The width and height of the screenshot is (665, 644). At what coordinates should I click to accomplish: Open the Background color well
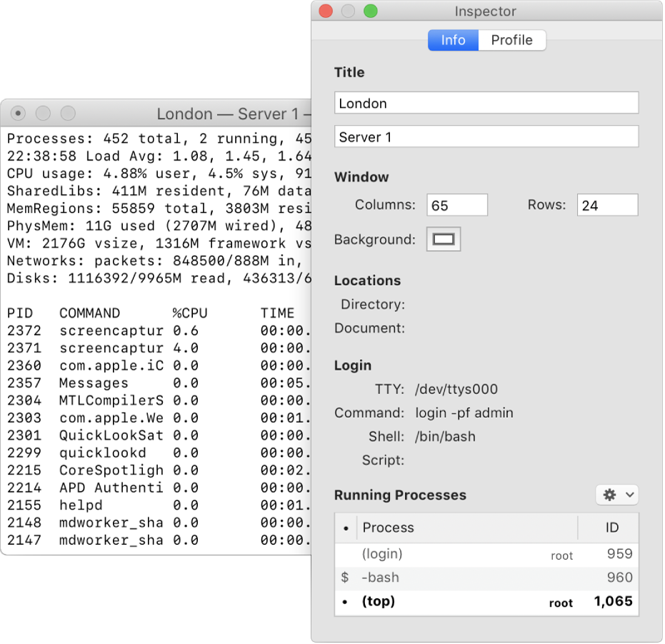click(x=443, y=239)
